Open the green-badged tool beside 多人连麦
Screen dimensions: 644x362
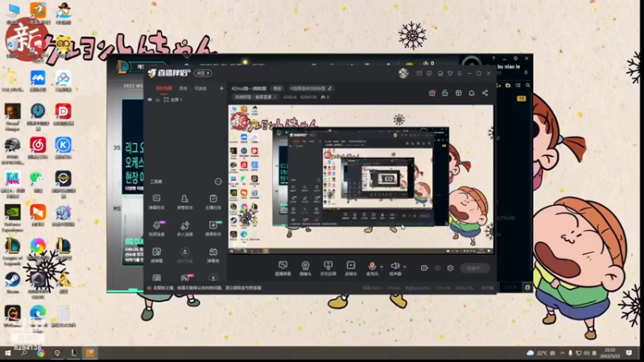tap(213, 228)
